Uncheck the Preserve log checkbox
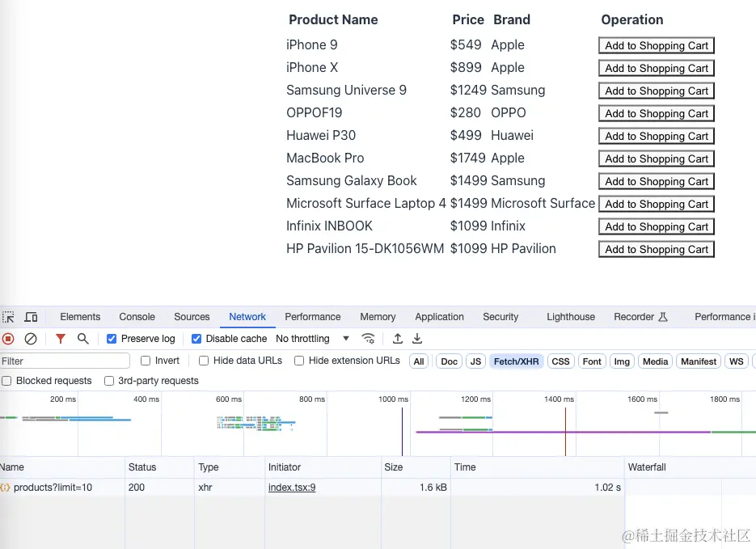Screen dimensions: 756x549 112,339
